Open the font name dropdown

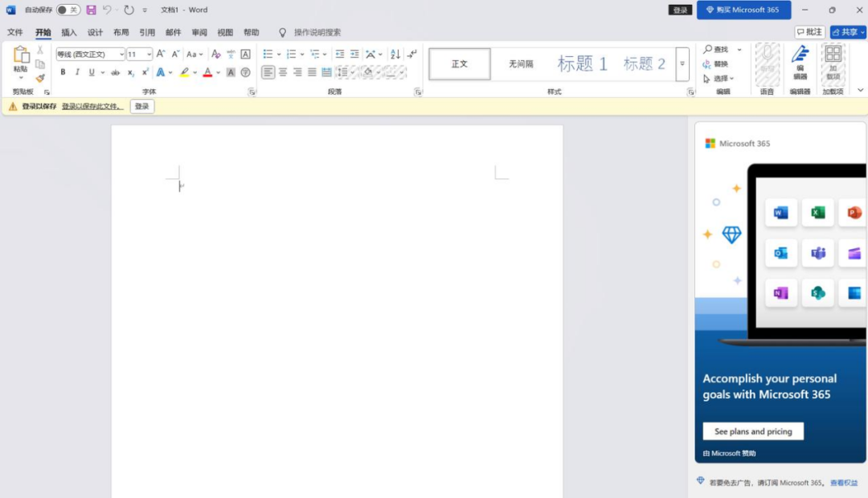[x=122, y=55]
